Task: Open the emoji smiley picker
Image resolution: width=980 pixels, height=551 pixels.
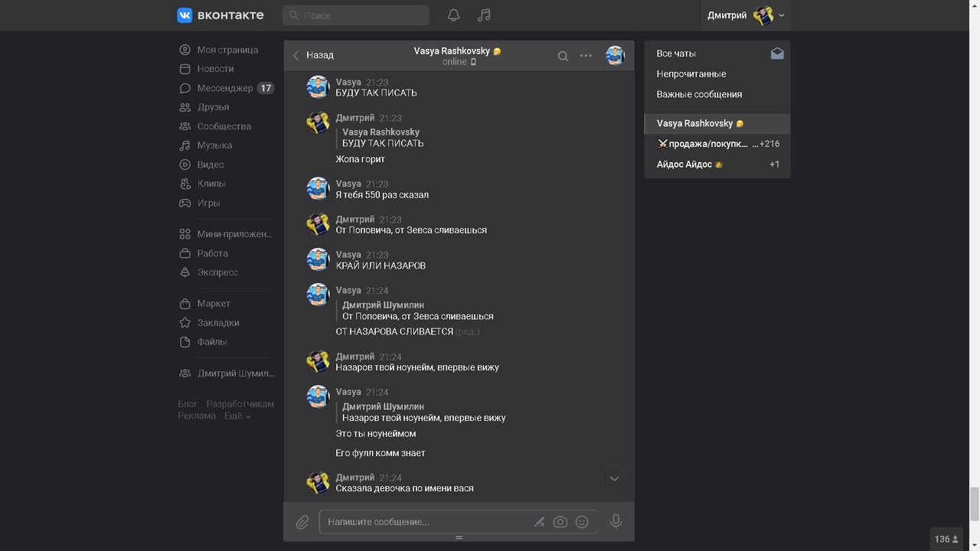Action: click(582, 522)
